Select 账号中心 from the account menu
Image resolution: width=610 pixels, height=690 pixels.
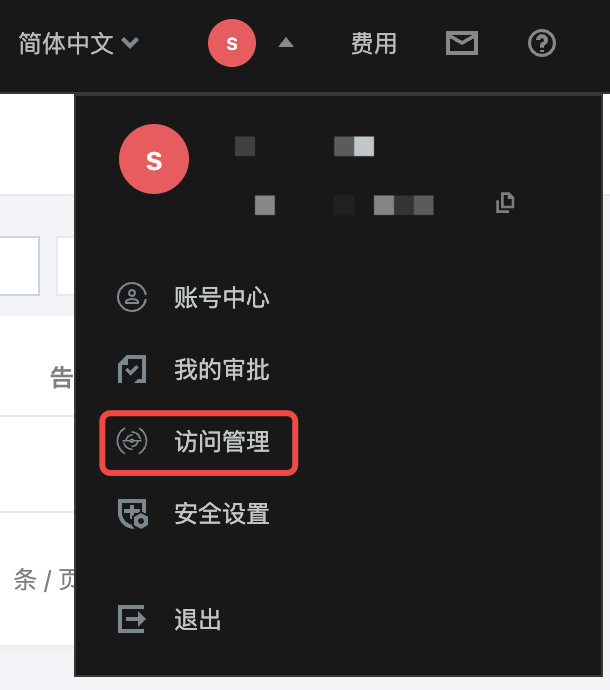(x=222, y=297)
